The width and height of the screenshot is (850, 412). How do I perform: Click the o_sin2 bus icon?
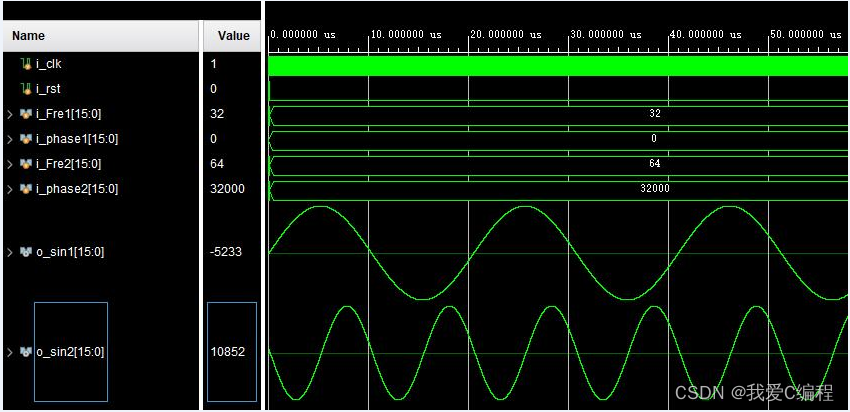point(26,352)
